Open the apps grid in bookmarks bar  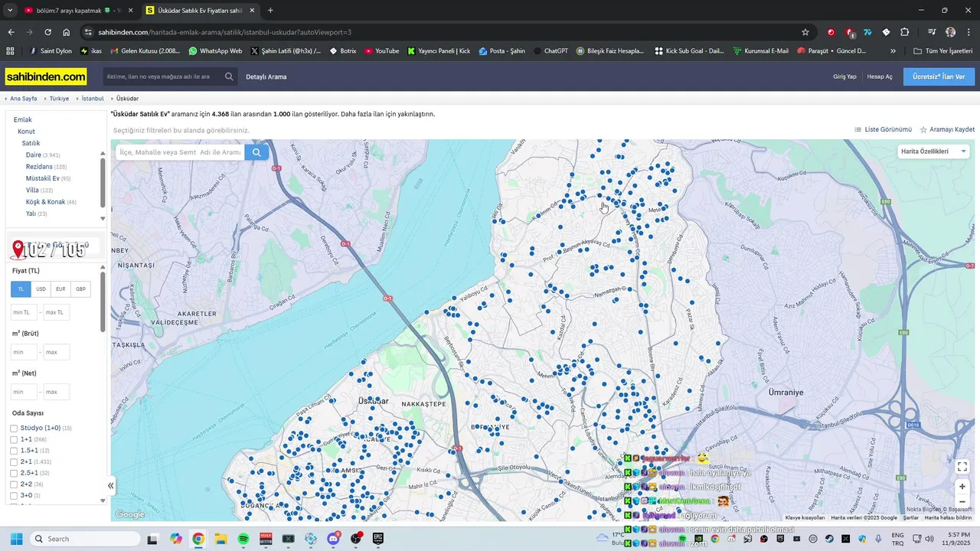coord(10,51)
